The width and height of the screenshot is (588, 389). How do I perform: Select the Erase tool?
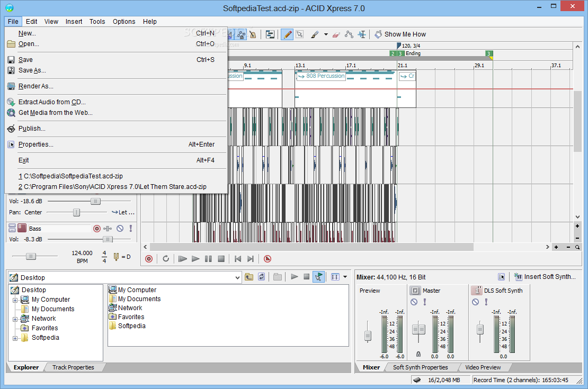(336, 34)
